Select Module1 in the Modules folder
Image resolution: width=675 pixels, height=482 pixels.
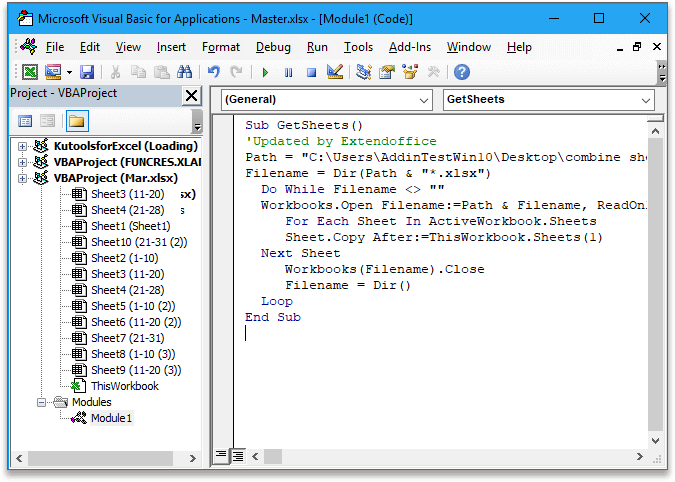tap(111, 418)
